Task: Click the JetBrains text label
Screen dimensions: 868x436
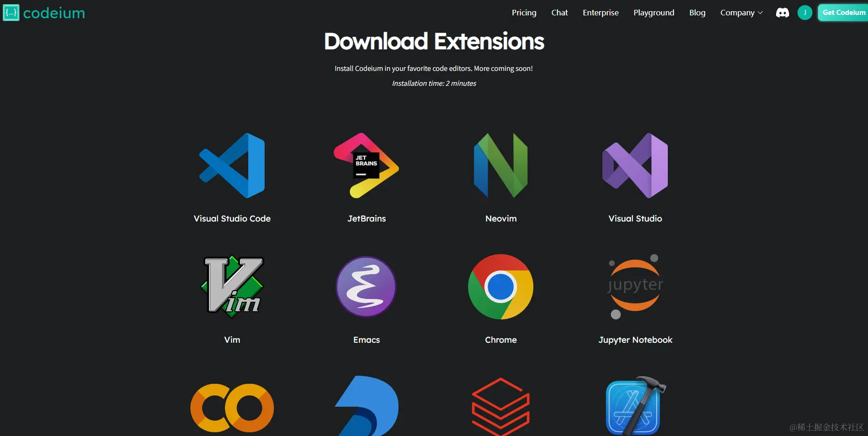Action: point(366,218)
